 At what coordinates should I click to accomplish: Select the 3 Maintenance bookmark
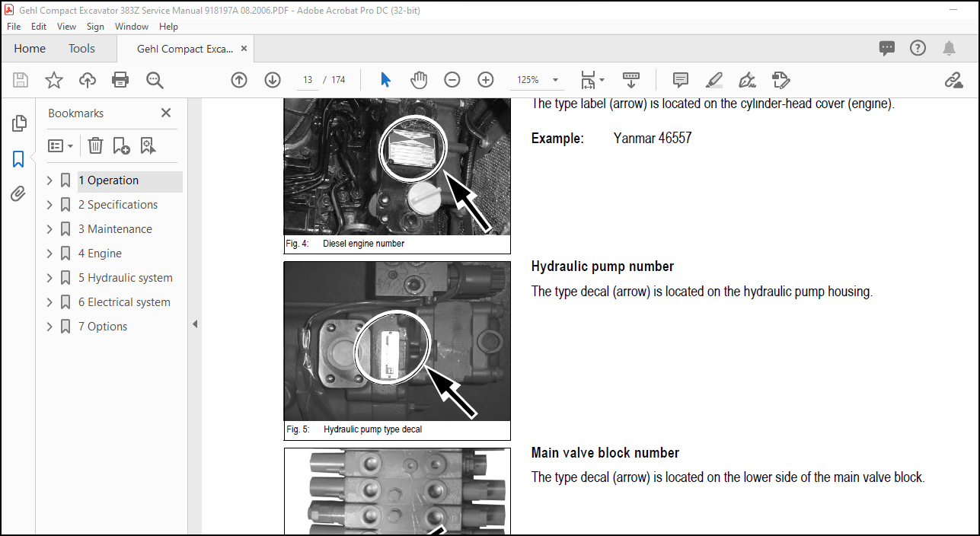(x=115, y=229)
